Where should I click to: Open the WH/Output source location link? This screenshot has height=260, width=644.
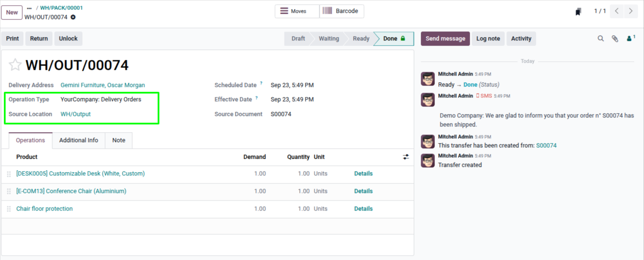pos(76,114)
